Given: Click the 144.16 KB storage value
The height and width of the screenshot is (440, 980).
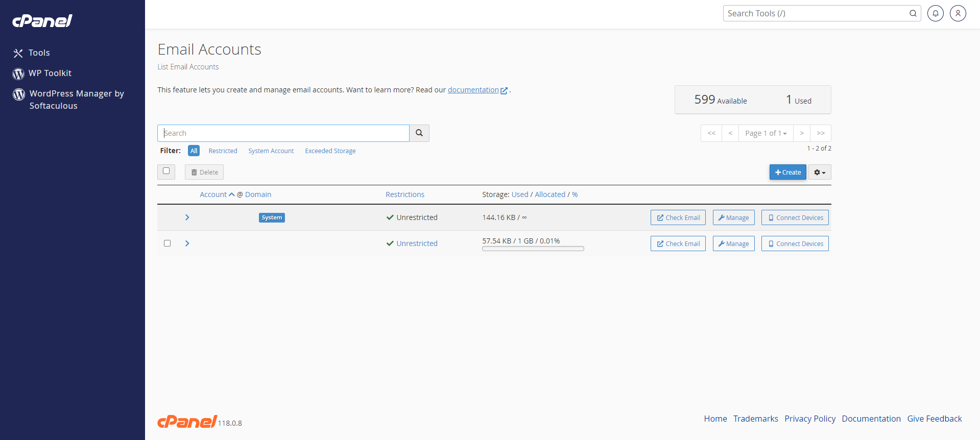Looking at the screenshot, I should point(498,217).
